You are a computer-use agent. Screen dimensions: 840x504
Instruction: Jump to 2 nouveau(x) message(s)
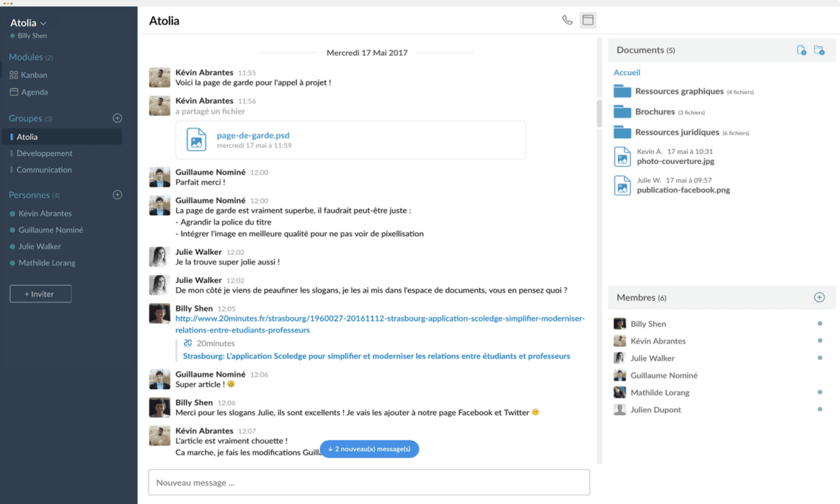click(x=369, y=449)
